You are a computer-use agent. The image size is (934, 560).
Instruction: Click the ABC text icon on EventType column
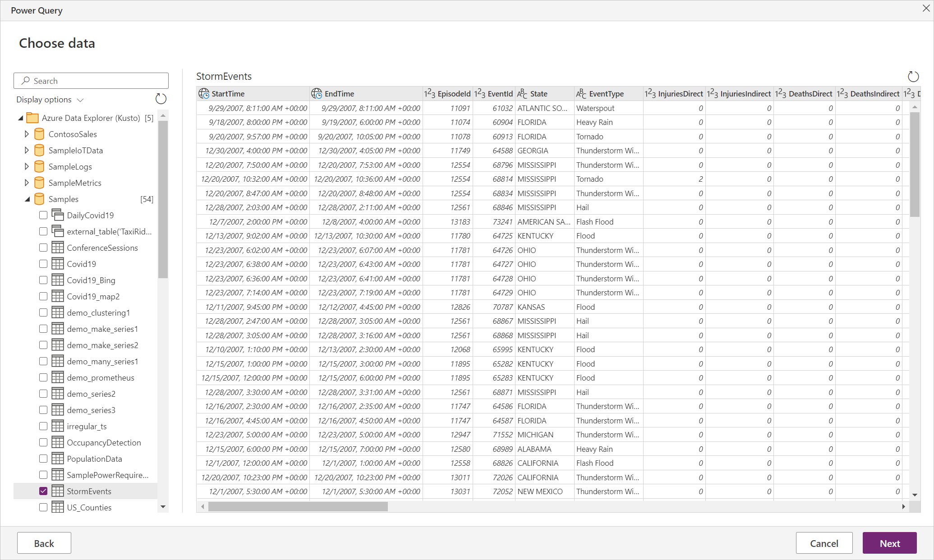click(x=581, y=93)
